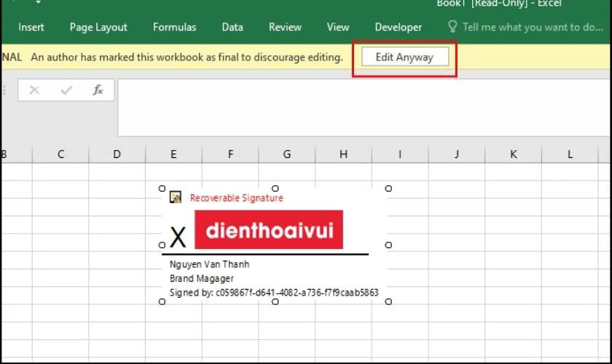Open the View tab
Viewport: 612px width, 364px height.
point(338,28)
